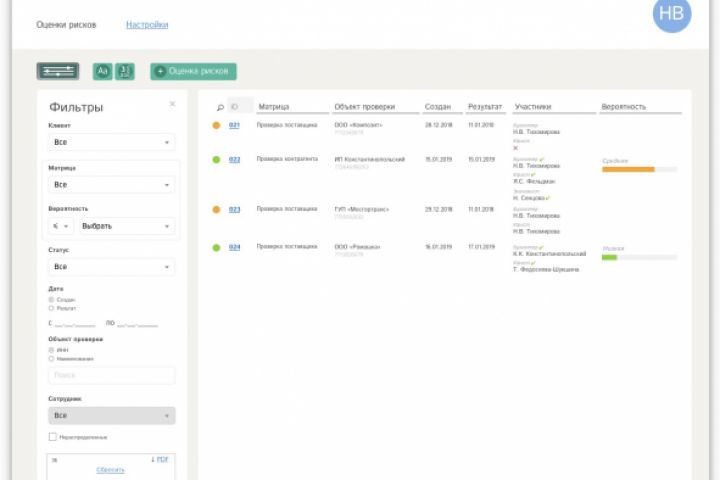Click red X under row 021 participants

point(516,148)
